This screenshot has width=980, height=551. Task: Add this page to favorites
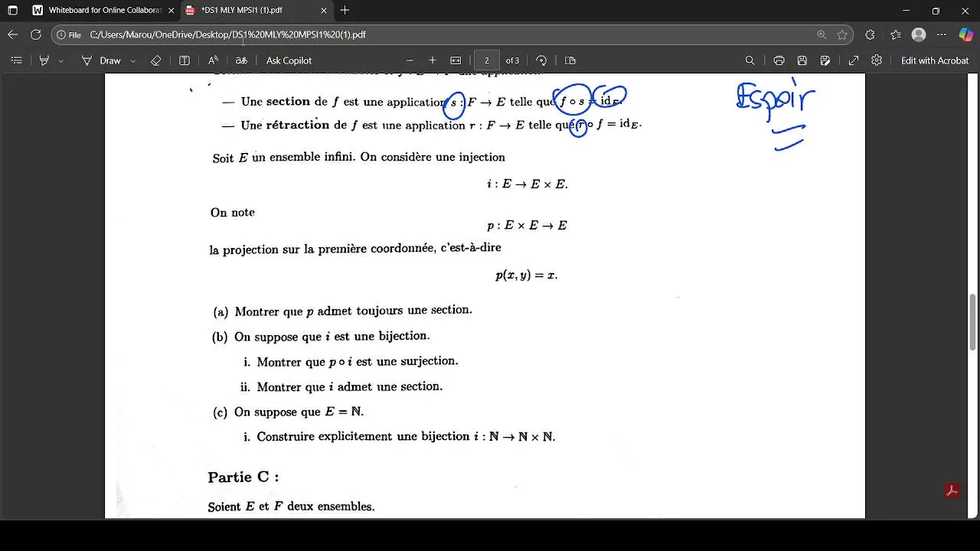pos(842,34)
